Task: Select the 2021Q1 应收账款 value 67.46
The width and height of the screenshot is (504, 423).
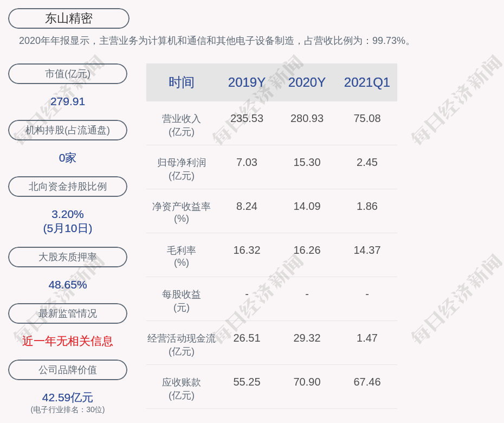Action: coord(367,382)
